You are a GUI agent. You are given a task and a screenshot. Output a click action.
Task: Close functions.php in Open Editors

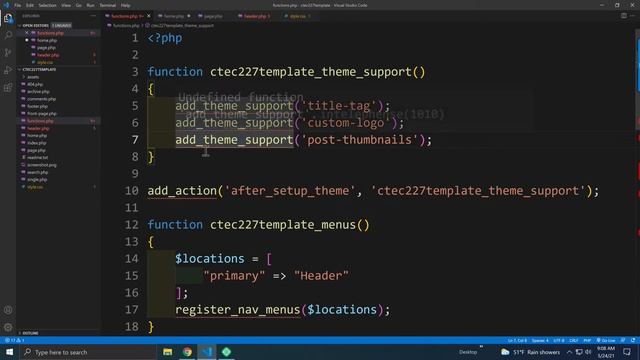[x=27, y=33]
